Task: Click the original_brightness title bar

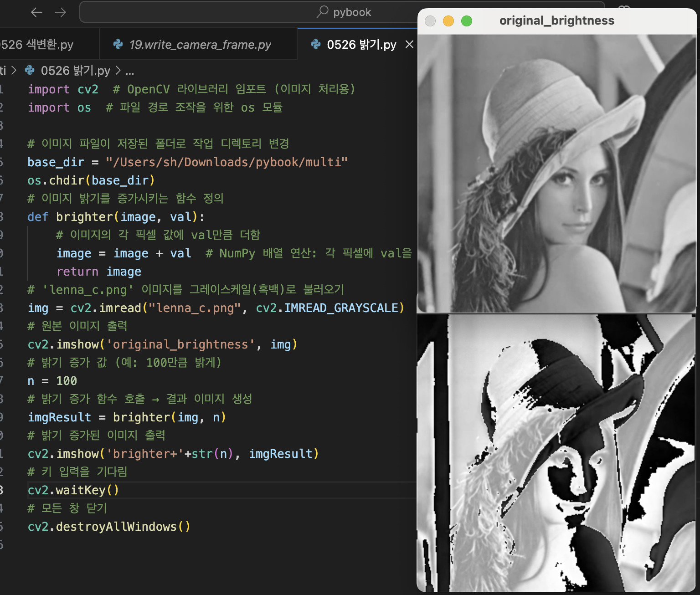Action: (x=557, y=21)
